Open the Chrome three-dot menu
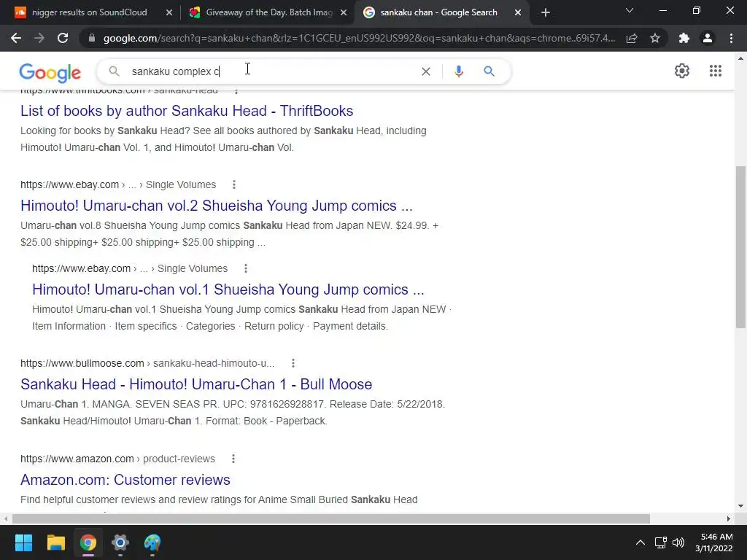The width and height of the screenshot is (747, 560). [x=731, y=38]
